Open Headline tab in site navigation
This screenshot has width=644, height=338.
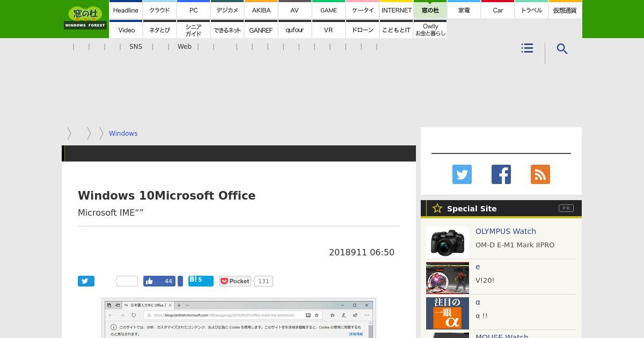click(x=126, y=10)
